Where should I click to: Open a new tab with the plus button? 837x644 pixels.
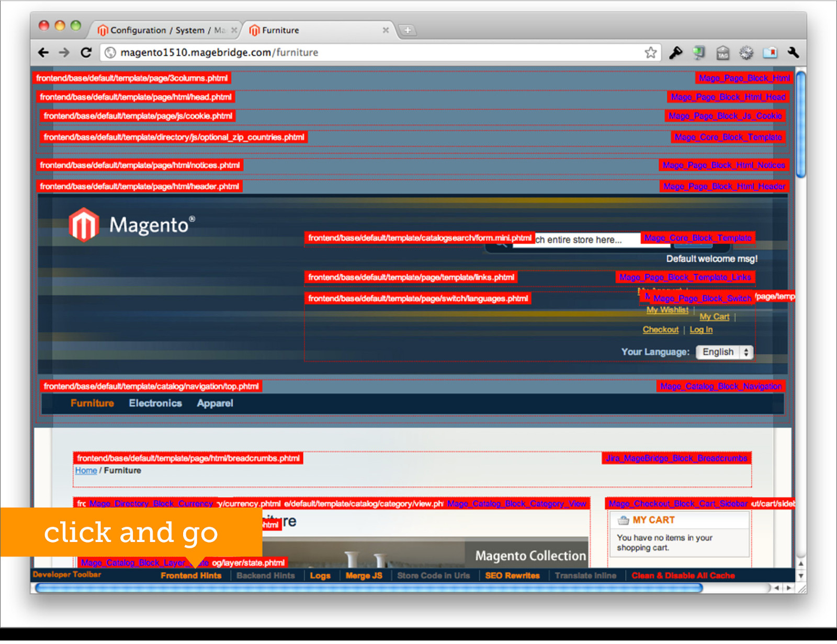408,30
